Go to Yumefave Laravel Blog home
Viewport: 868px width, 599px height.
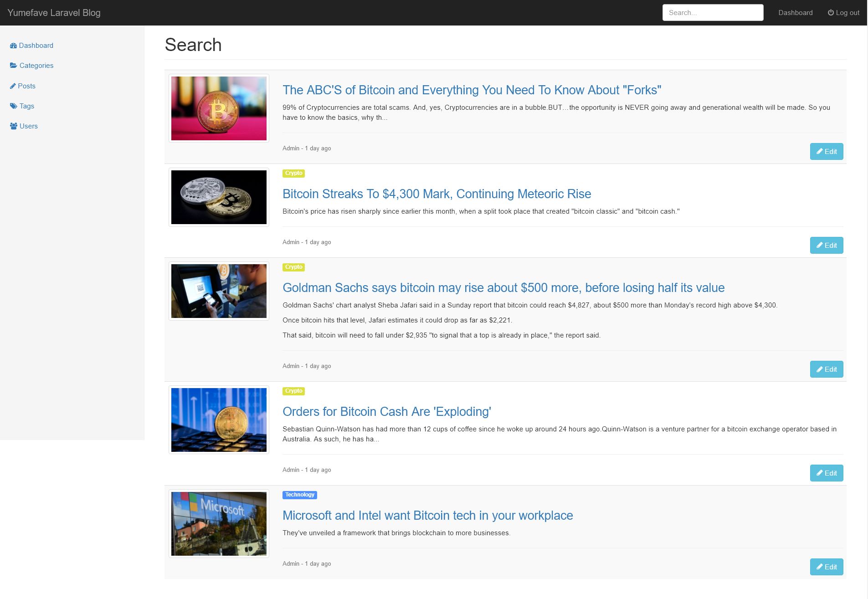[54, 13]
